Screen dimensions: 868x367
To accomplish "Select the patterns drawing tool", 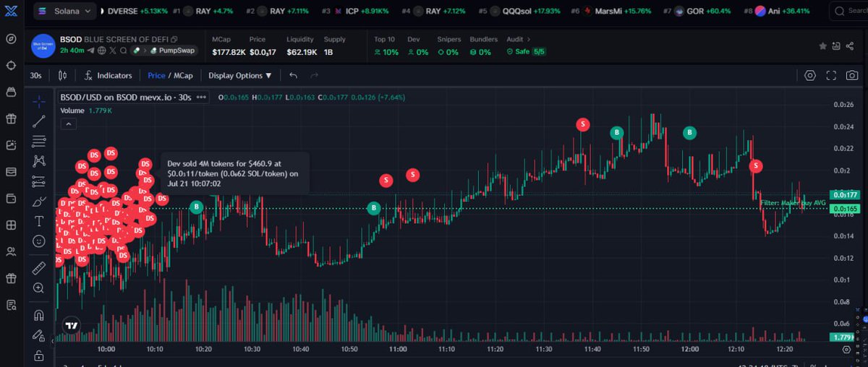I will point(39,161).
